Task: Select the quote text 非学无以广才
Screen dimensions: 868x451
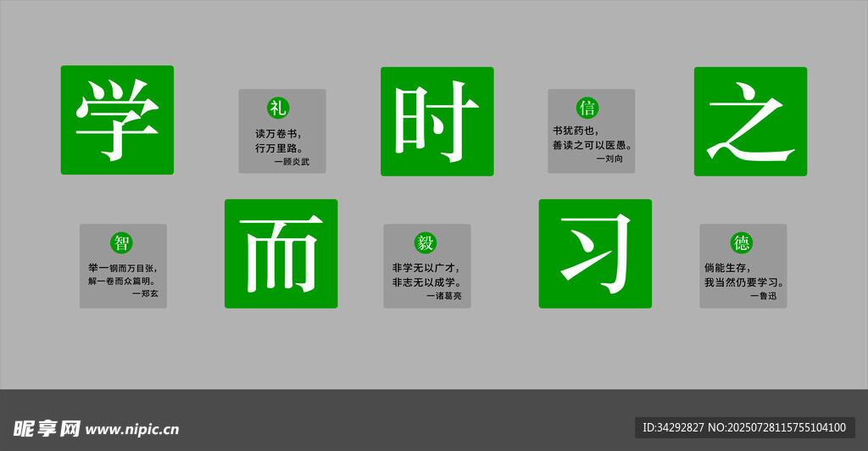Action: [x=426, y=274]
